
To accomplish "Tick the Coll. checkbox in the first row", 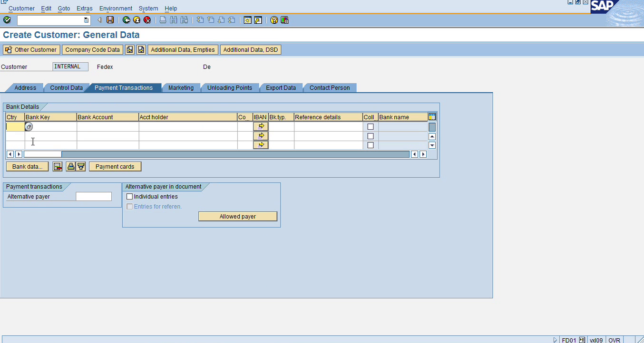I will click(371, 127).
